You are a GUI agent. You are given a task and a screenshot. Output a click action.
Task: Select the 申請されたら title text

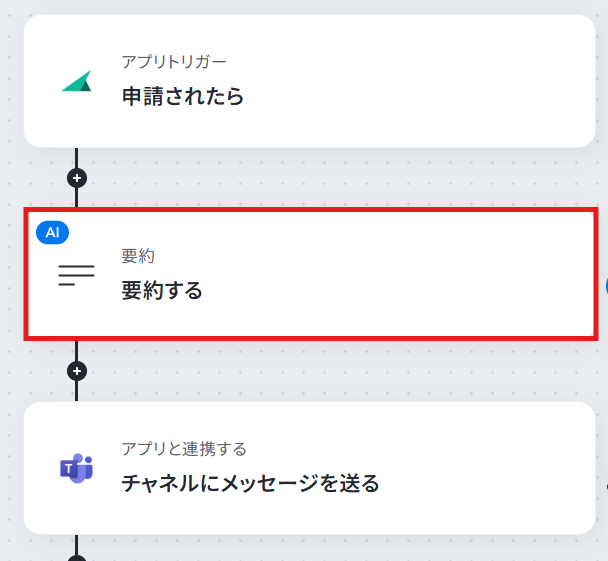coord(183,96)
